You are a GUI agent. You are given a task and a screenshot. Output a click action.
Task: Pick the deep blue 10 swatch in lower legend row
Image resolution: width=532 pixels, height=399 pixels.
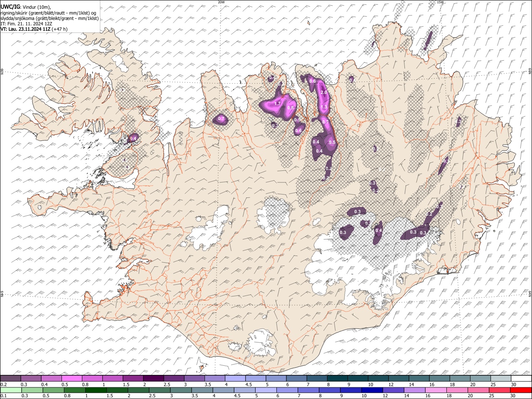(372, 390)
